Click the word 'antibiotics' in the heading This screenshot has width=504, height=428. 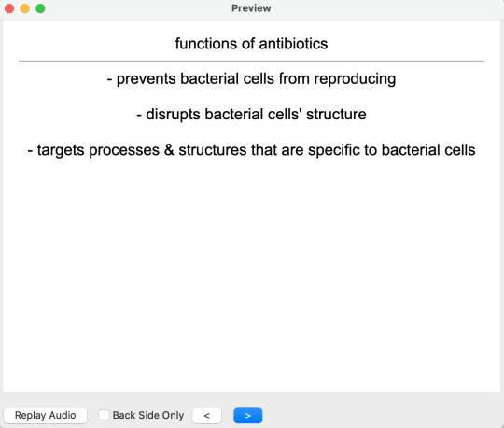click(x=293, y=44)
